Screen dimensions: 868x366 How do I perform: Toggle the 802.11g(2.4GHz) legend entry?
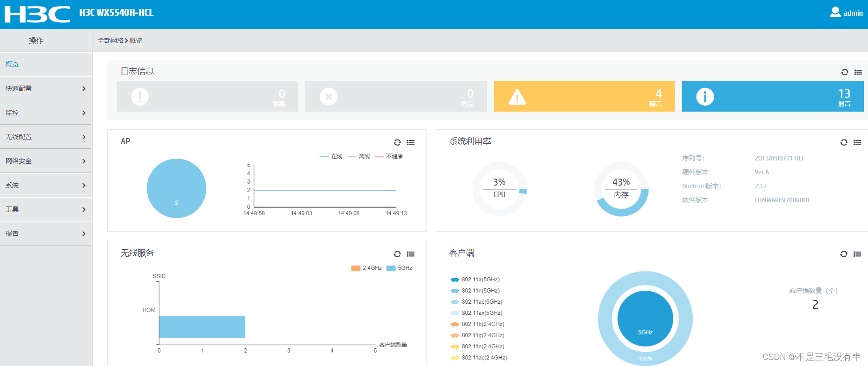pos(477,335)
